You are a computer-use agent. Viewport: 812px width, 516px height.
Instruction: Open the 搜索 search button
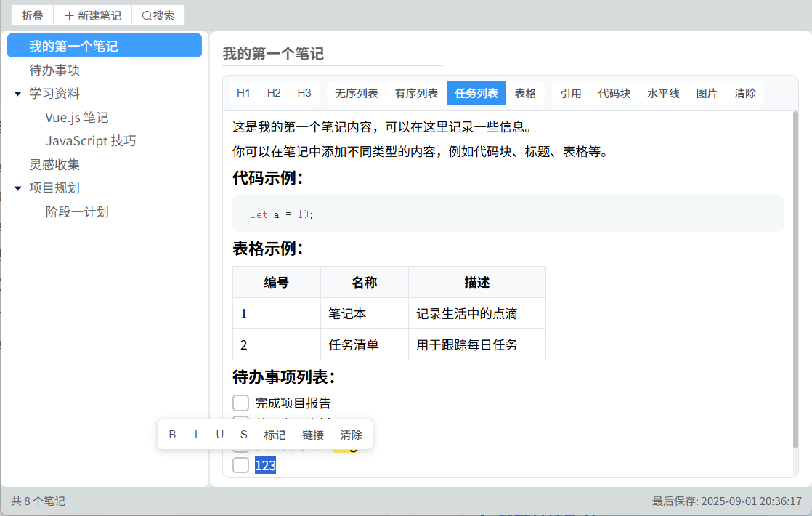click(158, 15)
